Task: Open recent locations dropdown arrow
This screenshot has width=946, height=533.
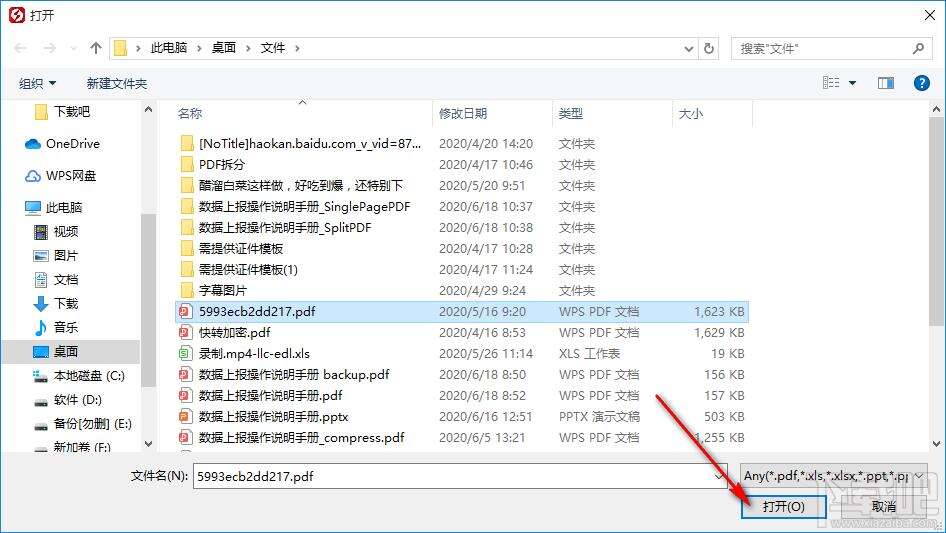Action: point(74,48)
